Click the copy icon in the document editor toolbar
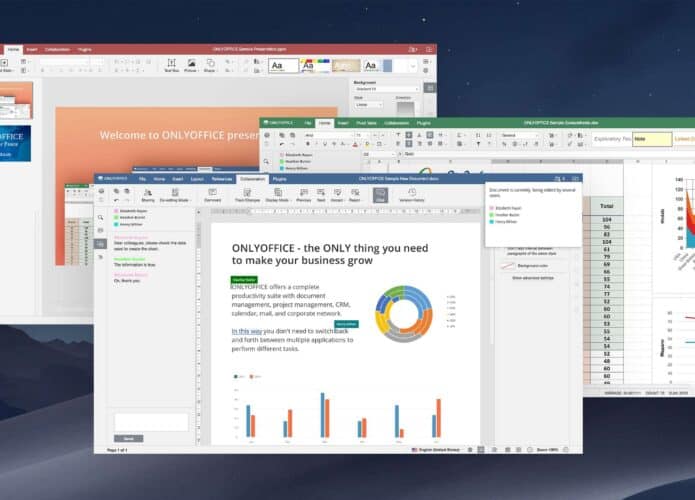 116,191
